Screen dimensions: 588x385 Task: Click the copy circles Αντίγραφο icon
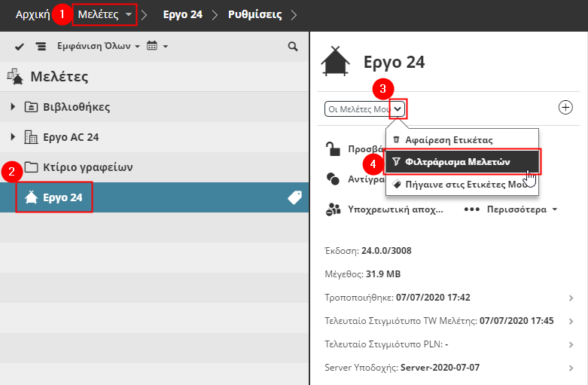click(333, 179)
